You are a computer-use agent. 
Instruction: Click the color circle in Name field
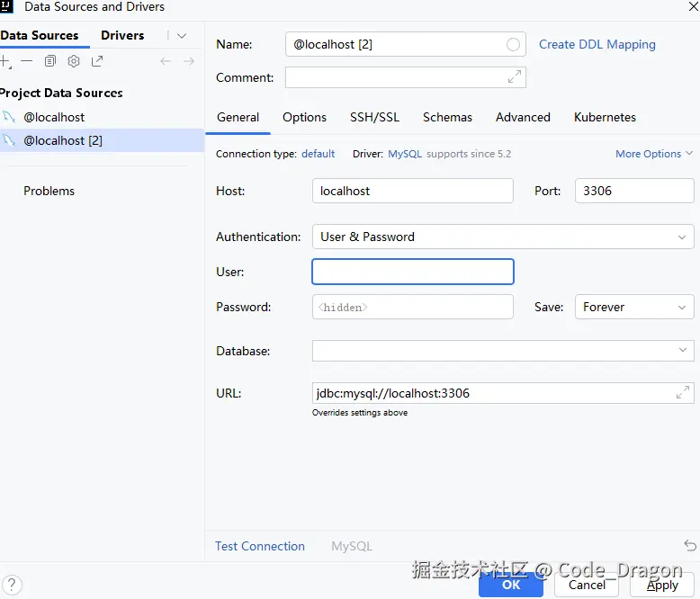point(513,44)
